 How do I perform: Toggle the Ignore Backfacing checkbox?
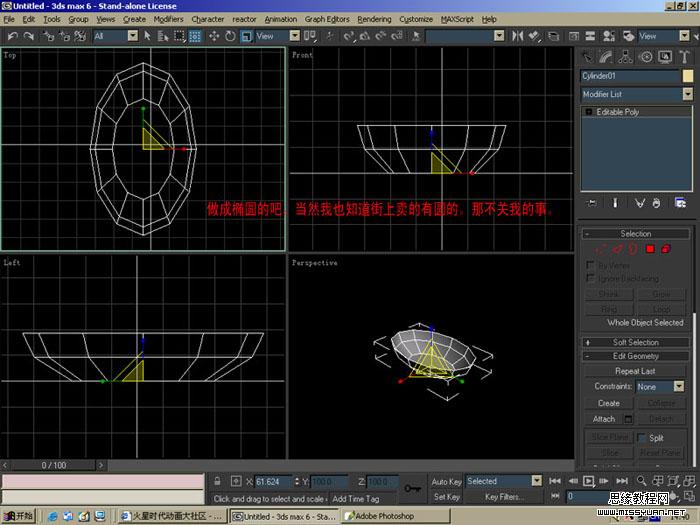click(x=590, y=278)
